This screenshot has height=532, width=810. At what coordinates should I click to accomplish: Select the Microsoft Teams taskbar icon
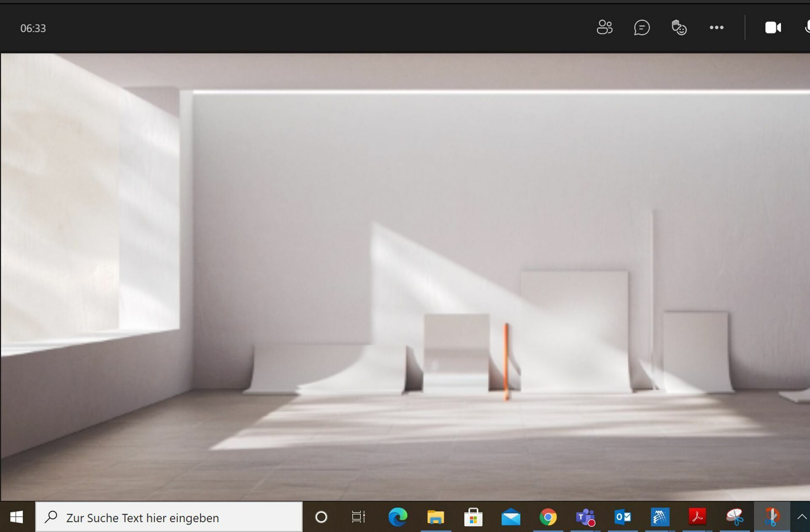[x=585, y=517]
